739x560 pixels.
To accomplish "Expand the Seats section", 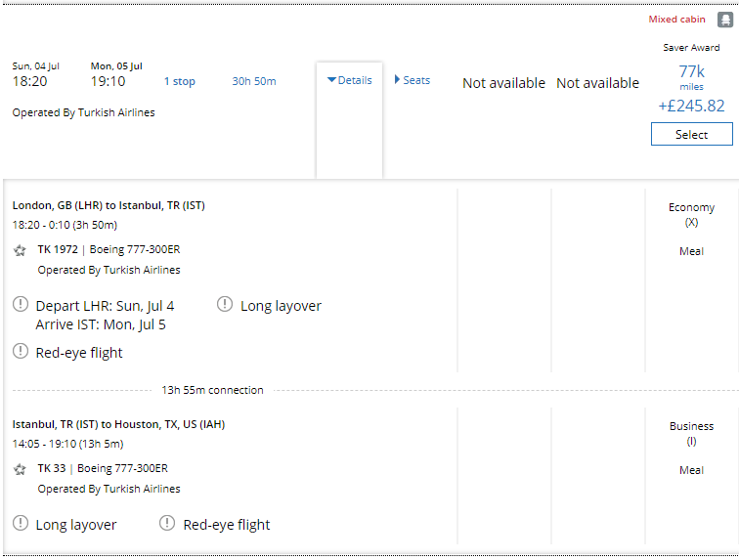I will (412, 80).
